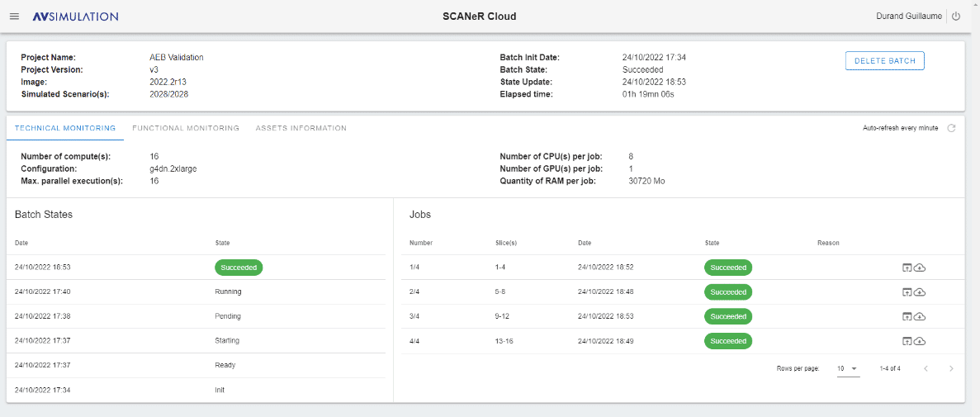Click the auto-refresh reload icon
This screenshot has width=980, height=417.
(x=951, y=128)
